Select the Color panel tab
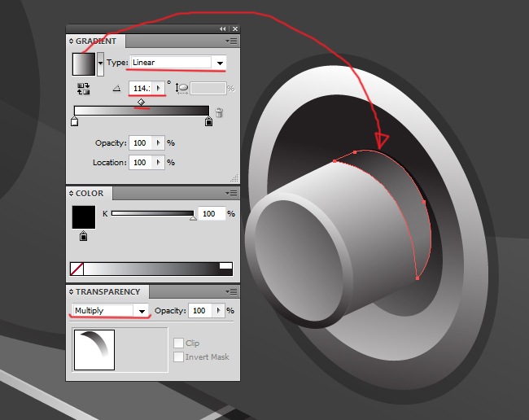This screenshot has height=420, width=529. pos(90,193)
